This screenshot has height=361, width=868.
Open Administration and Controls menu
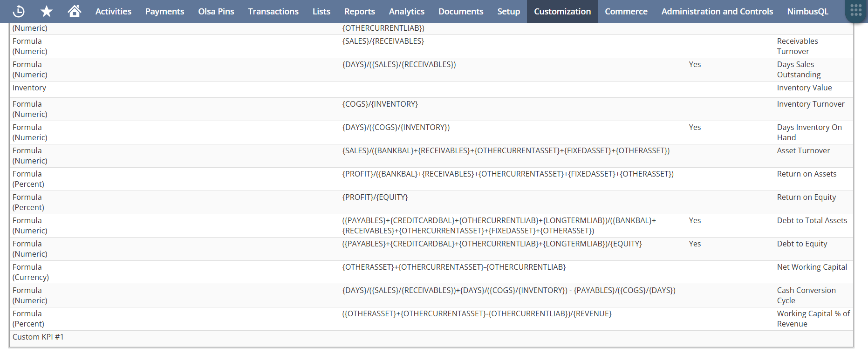(x=717, y=11)
